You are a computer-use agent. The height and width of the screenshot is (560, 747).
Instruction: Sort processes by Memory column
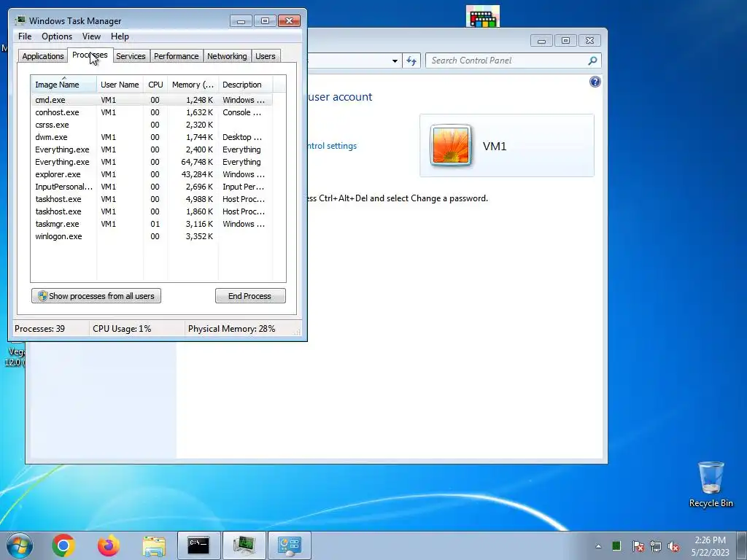point(193,85)
